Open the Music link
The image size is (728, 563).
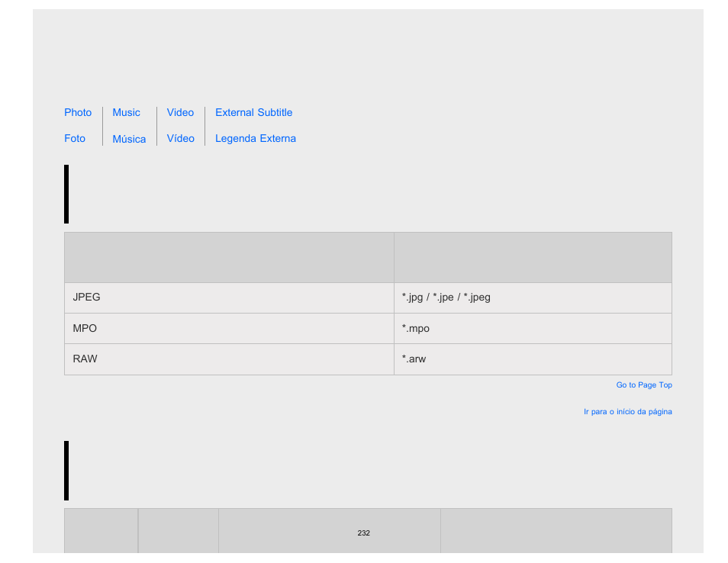click(x=126, y=113)
